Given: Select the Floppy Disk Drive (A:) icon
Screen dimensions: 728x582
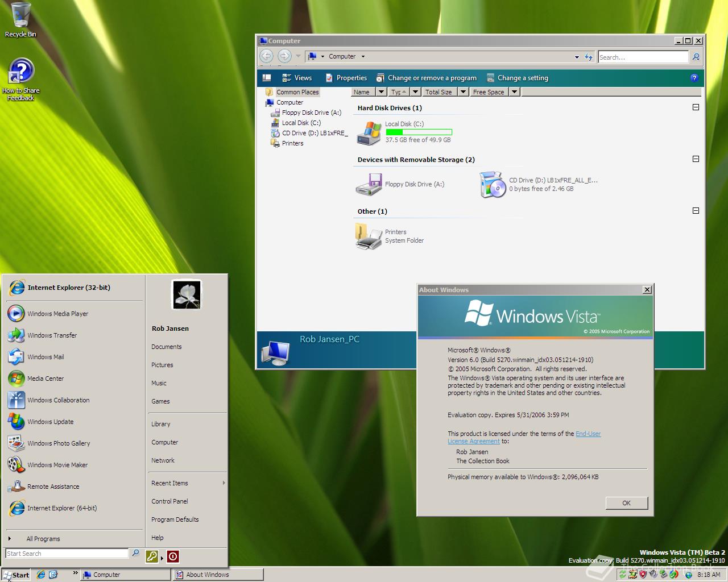Looking at the screenshot, I should point(369,185).
